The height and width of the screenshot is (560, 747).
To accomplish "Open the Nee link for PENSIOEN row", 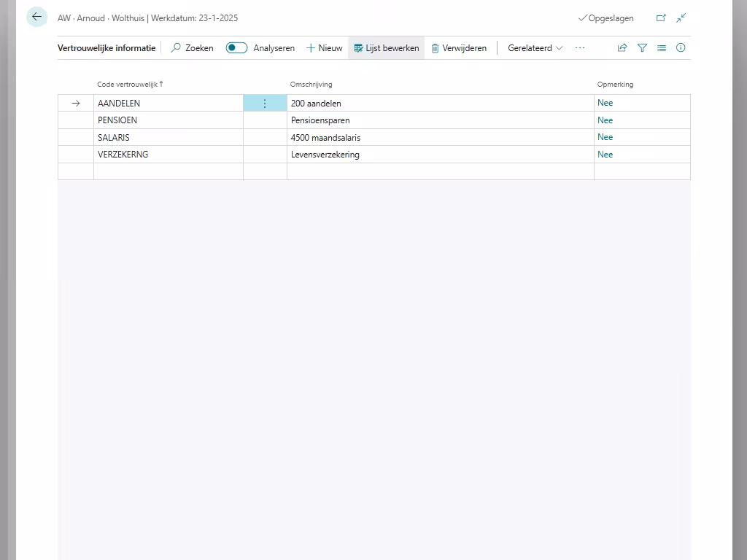I will [605, 120].
